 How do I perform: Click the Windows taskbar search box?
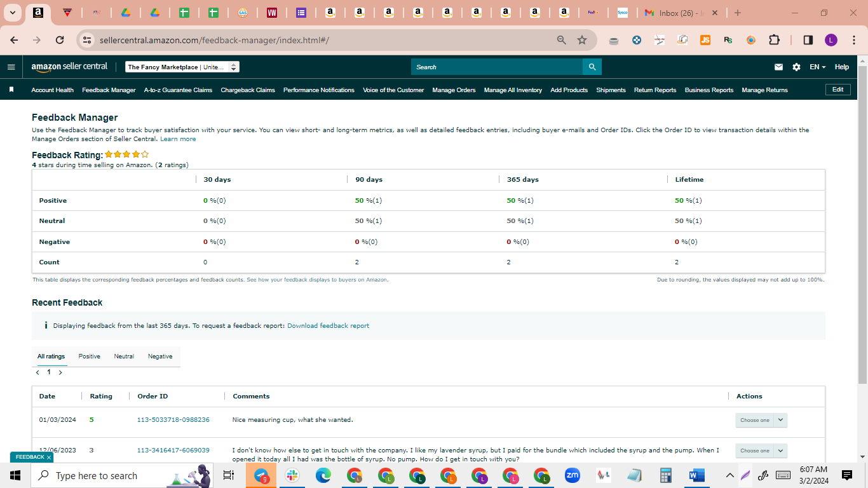[121, 475]
